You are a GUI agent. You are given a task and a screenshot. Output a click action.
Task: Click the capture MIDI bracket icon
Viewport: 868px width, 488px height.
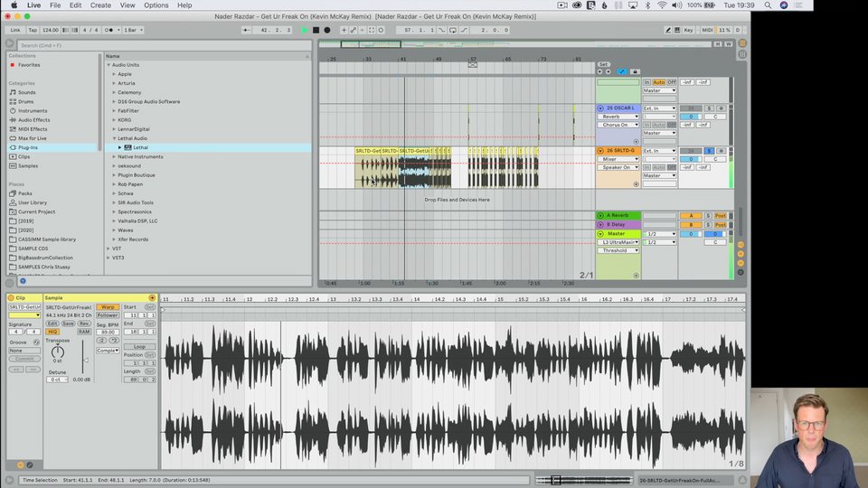click(x=372, y=30)
